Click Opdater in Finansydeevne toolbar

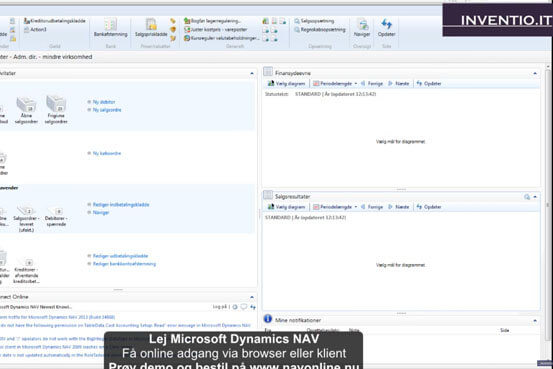(429, 84)
